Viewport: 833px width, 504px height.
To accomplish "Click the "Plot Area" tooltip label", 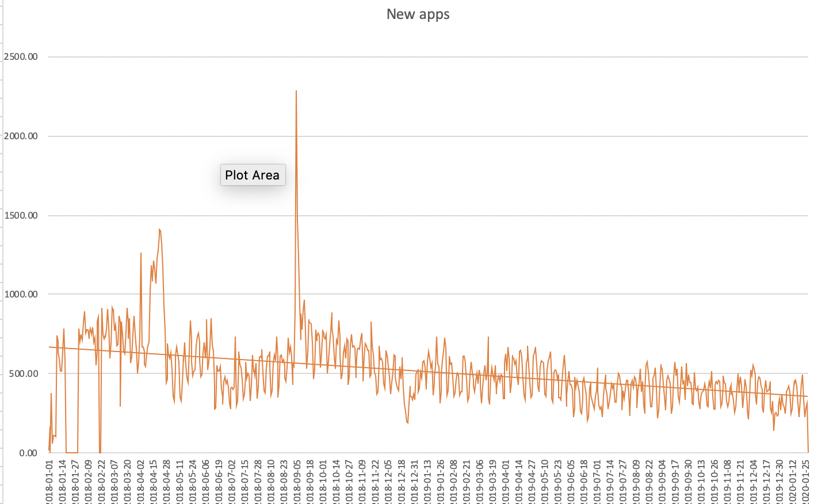I will pyautogui.click(x=253, y=175).
